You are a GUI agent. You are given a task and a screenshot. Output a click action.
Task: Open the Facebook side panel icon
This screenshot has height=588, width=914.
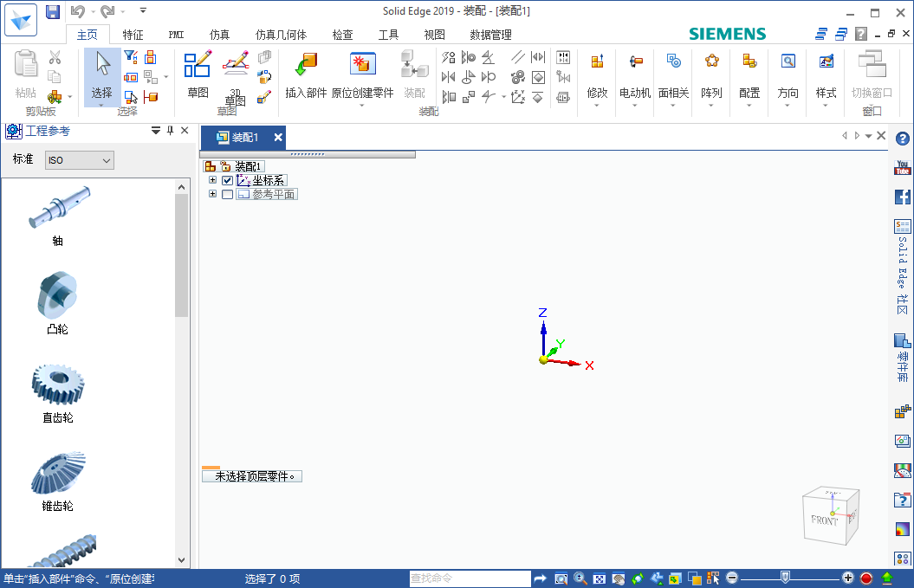pyautogui.click(x=903, y=197)
